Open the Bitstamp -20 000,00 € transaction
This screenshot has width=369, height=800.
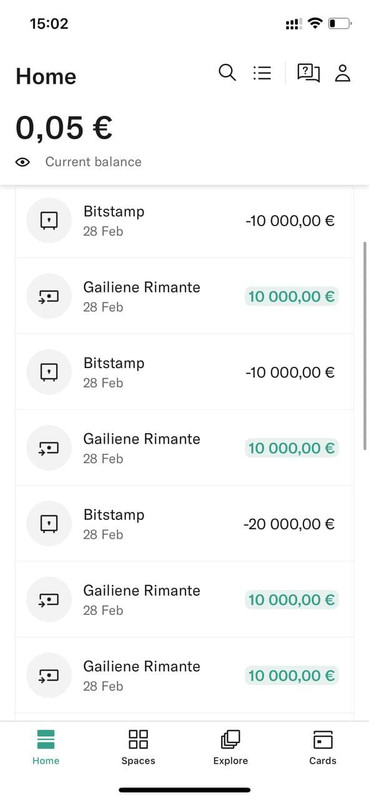click(x=184, y=523)
